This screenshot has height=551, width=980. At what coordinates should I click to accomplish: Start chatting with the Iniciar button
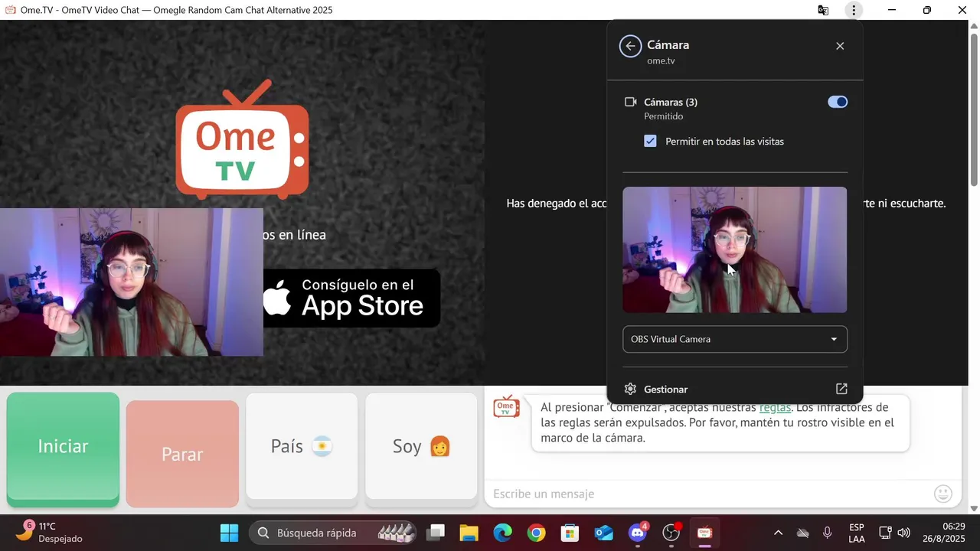click(63, 449)
